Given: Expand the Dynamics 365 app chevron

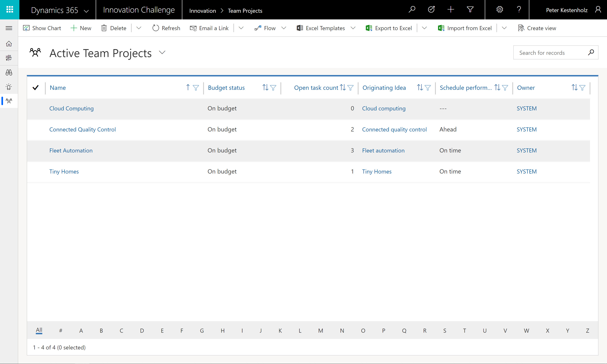Looking at the screenshot, I should (86, 11).
